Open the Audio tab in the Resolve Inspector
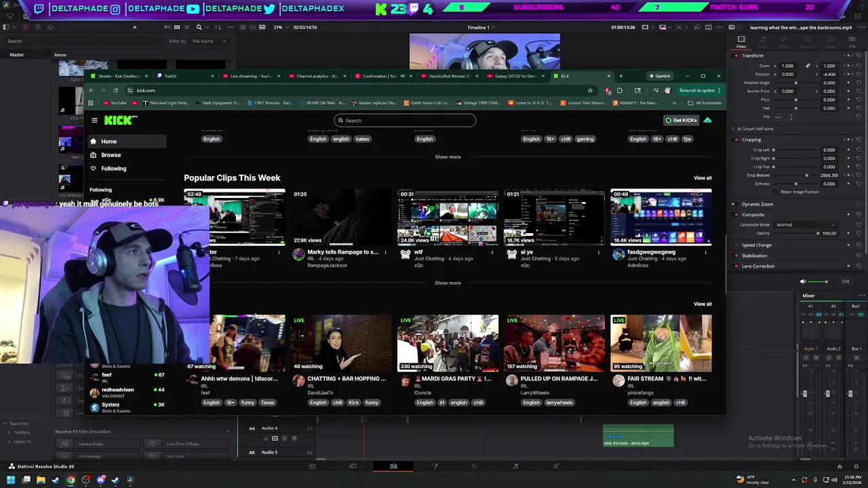Viewport: 868px width, 488px height. point(763,41)
